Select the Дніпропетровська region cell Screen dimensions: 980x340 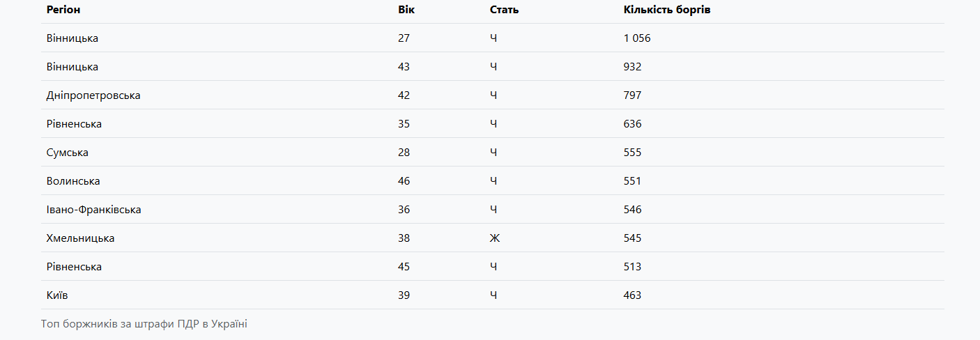(x=93, y=95)
